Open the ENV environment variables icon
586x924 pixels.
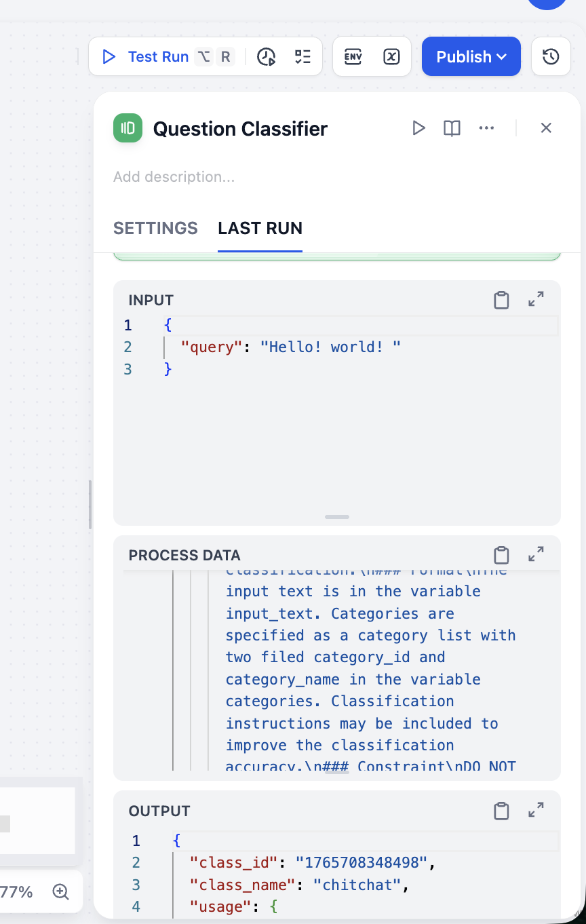click(x=353, y=56)
